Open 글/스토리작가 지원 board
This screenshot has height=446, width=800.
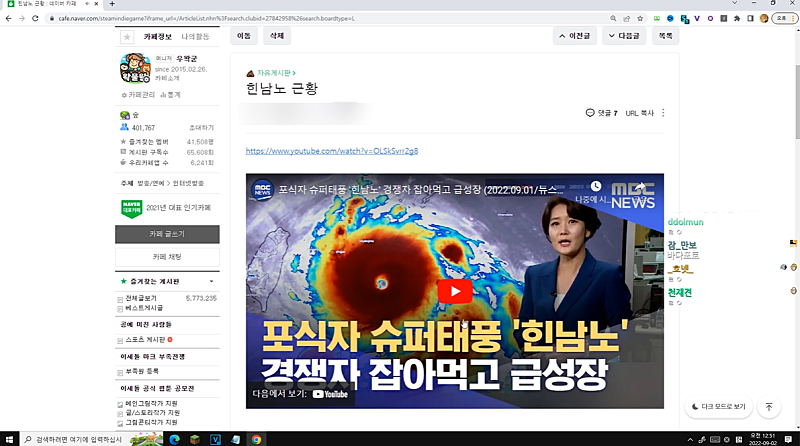coord(152,413)
